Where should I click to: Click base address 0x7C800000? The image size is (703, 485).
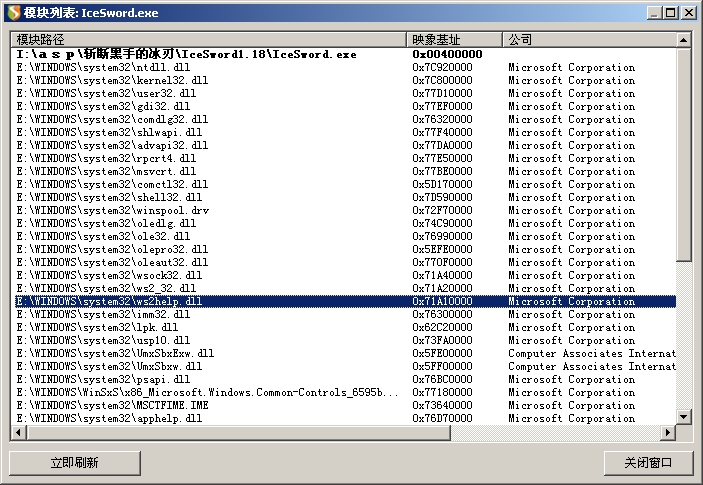tap(442, 80)
